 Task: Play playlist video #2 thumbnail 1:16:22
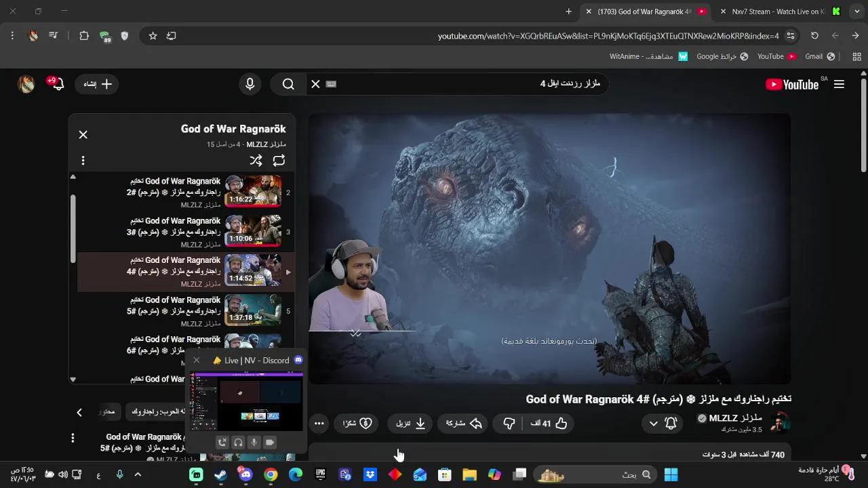coord(252,192)
